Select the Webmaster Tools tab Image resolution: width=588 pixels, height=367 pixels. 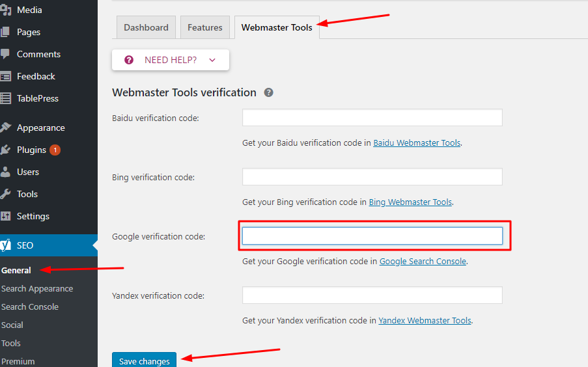[277, 27]
